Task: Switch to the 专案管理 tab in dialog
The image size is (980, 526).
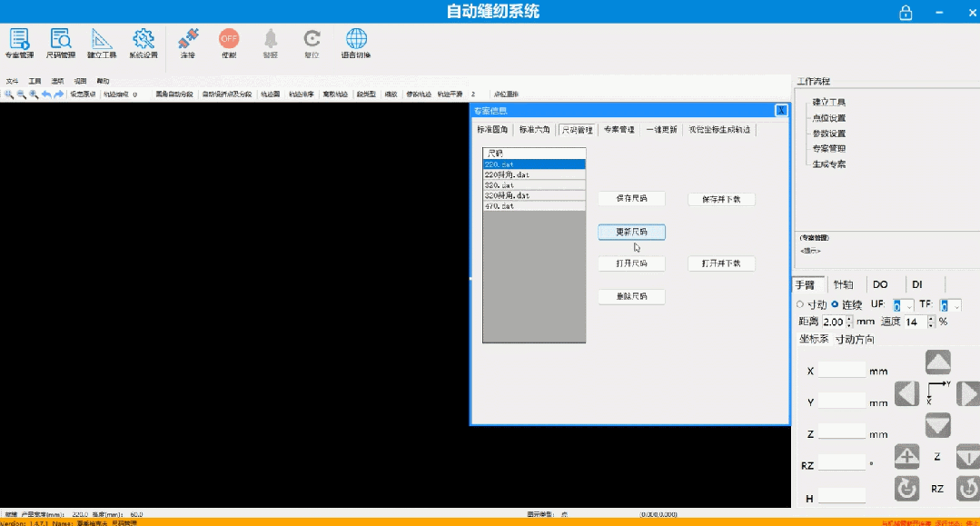Action: (x=619, y=130)
